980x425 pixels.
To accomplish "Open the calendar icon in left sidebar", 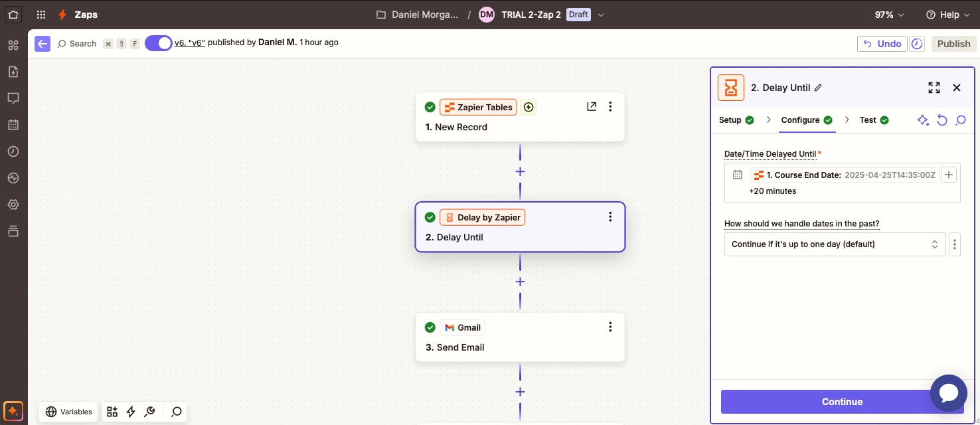I will click(x=13, y=125).
